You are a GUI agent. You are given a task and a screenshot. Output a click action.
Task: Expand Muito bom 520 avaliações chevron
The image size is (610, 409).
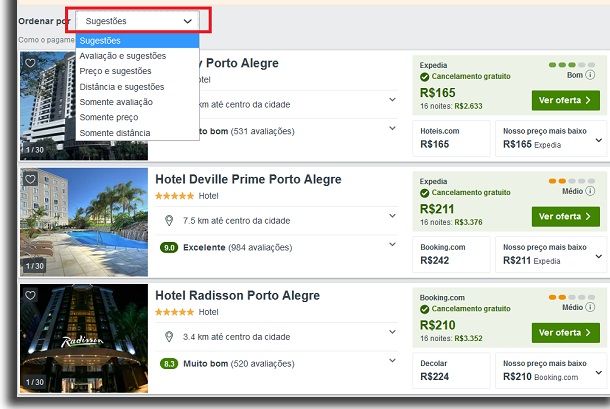(393, 360)
